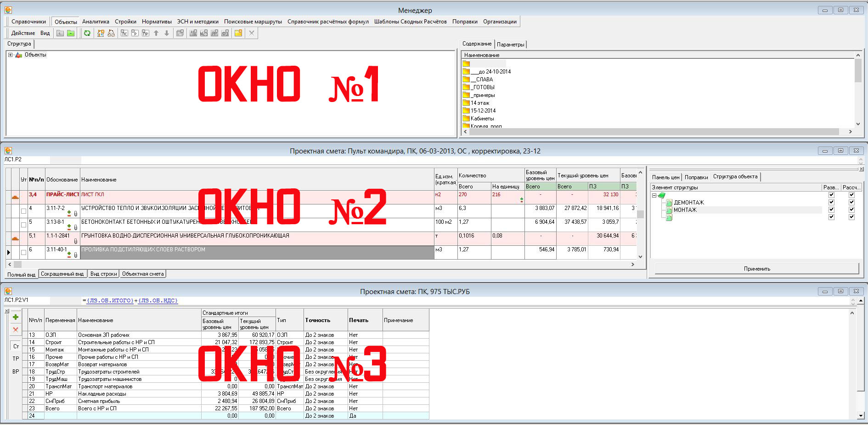868x425 pixels.
Task: Expand the Объекты tree node
Action: (x=10, y=55)
